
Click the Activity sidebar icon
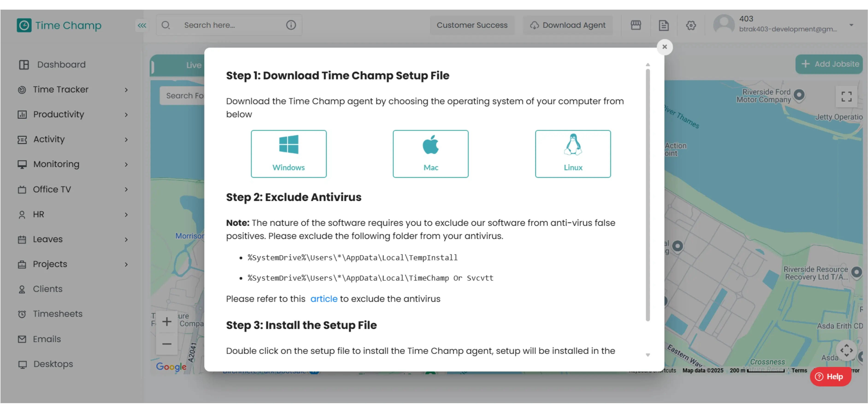(x=22, y=140)
